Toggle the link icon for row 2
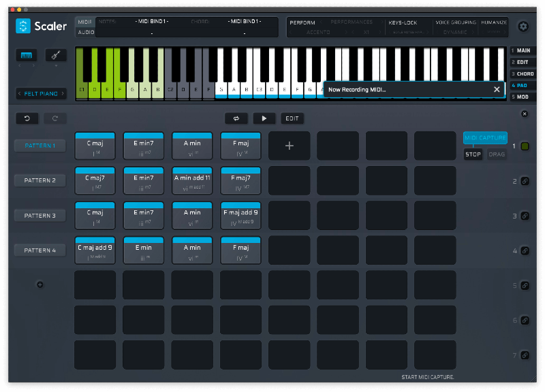The image size is (545, 392). click(525, 181)
